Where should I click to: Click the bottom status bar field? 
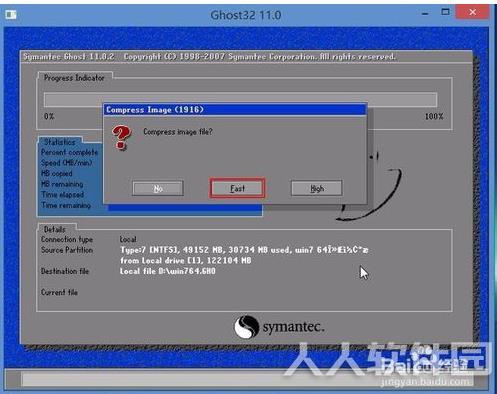[247, 379]
